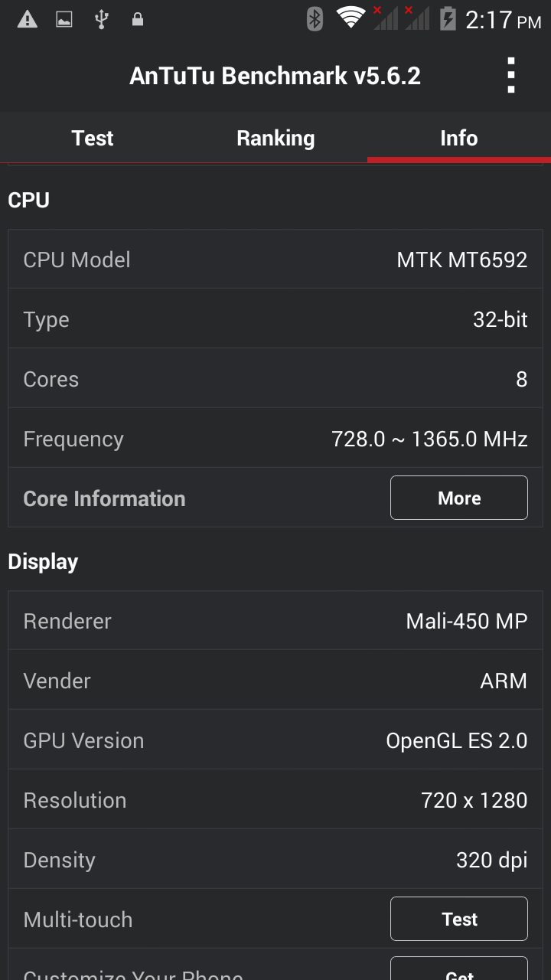This screenshot has width=551, height=980.
Task: Tap the Frequency row
Action: 275,439
